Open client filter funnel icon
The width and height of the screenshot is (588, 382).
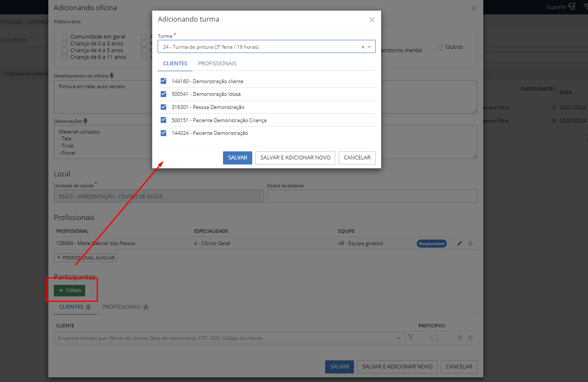pyautogui.click(x=410, y=337)
